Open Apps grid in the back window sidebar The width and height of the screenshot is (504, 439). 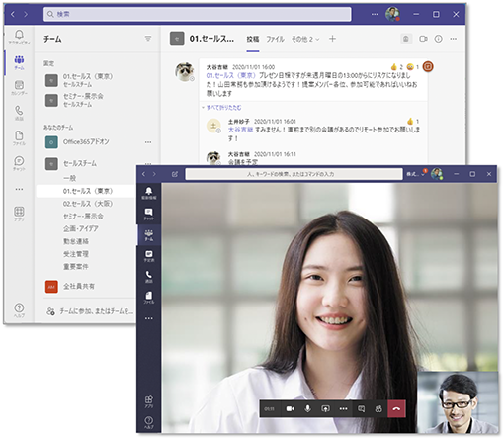pyautogui.click(x=19, y=214)
